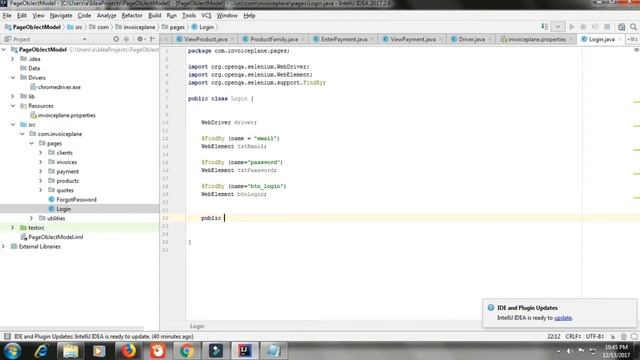Open the File menu
The image size is (640, 360).
[x=7, y=16]
